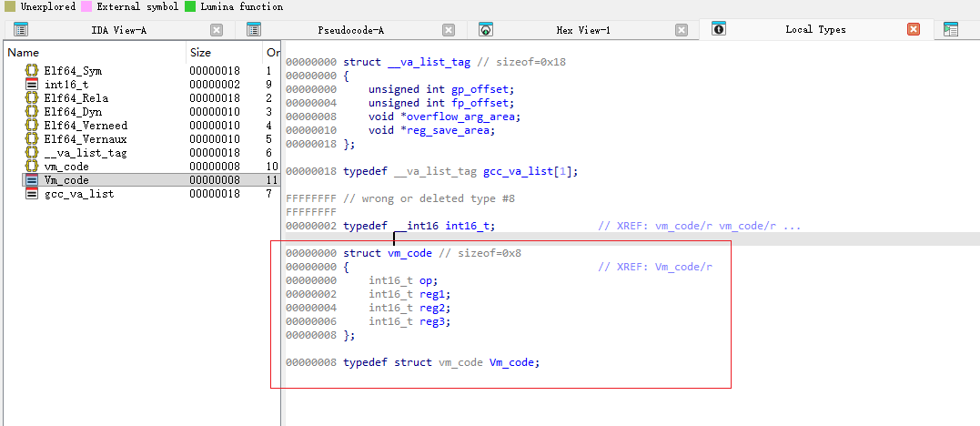Click the Lumina function green swatch
This screenshot has width=980, height=426.
click(190, 7)
